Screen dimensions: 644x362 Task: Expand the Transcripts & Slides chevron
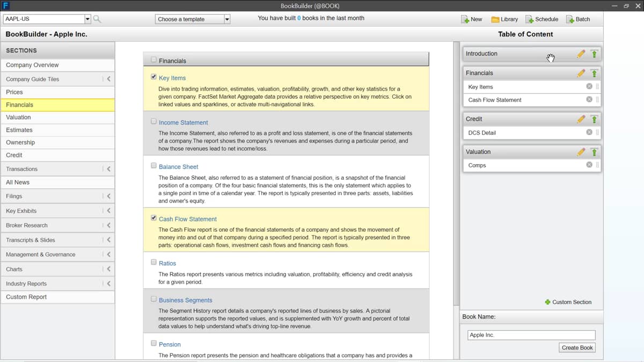tap(109, 240)
